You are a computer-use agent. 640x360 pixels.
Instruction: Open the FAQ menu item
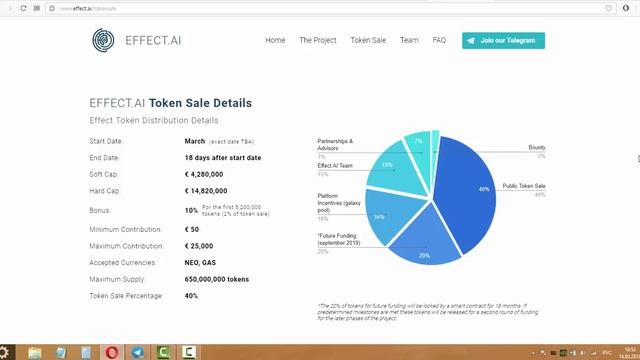(439, 40)
